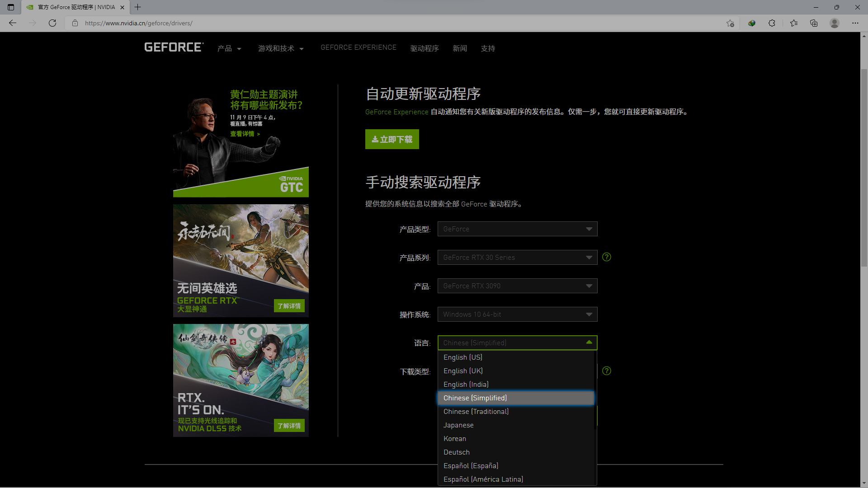Click the browser refresh icon
Screen dimensions: 868x488
(x=52, y=23)
